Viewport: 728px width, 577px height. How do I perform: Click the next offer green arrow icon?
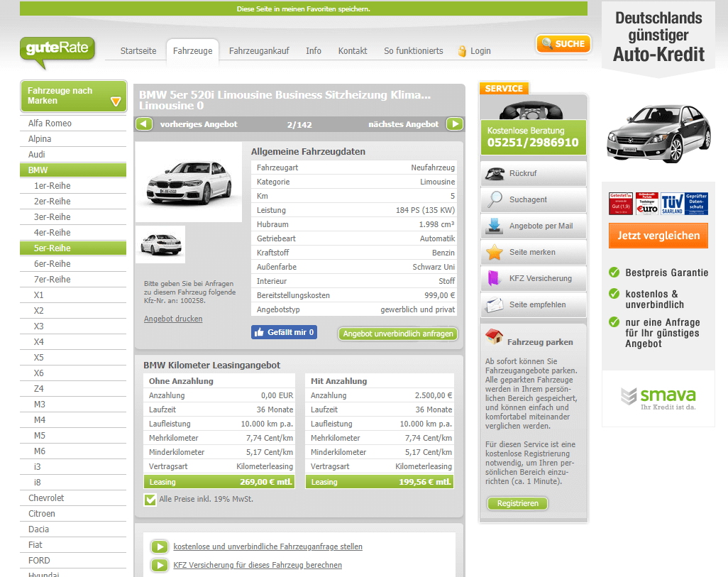pyautogui.click(x=455, y=124)
